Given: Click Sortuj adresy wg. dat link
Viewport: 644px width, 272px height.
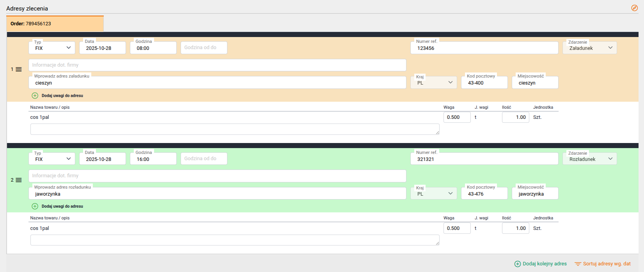Looking at the screenshot, I should tap(607, 264).
